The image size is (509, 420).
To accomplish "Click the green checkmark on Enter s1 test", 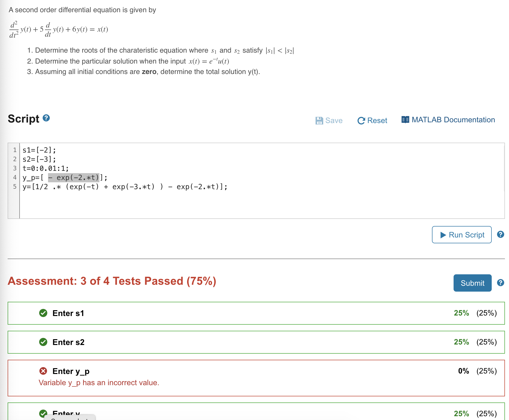I will point(43,313).
